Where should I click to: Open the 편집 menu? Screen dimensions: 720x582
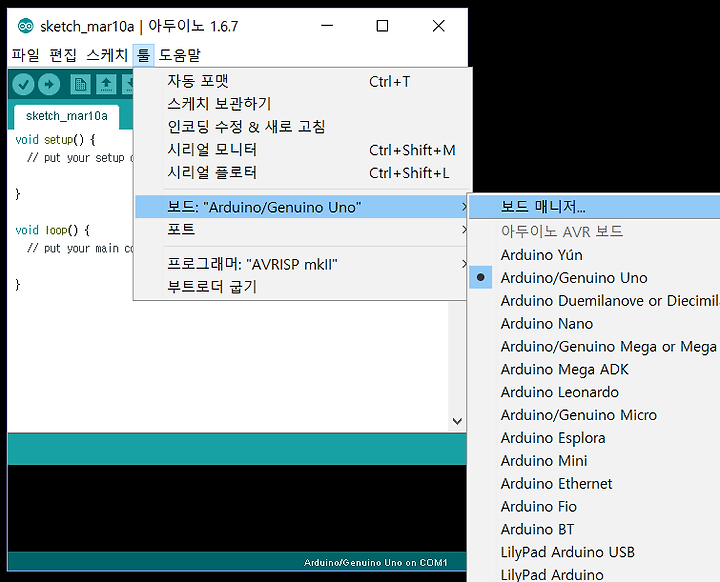click(63, 55)
